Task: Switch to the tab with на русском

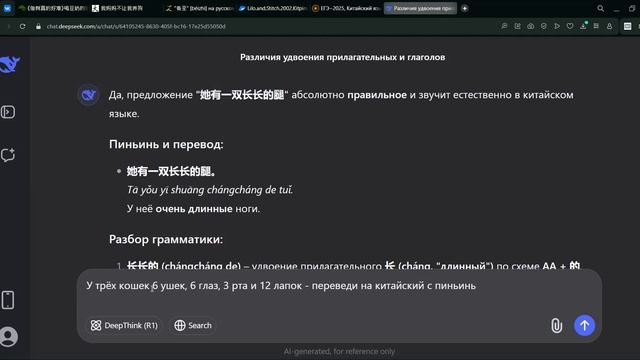Action: coord(200,8)
